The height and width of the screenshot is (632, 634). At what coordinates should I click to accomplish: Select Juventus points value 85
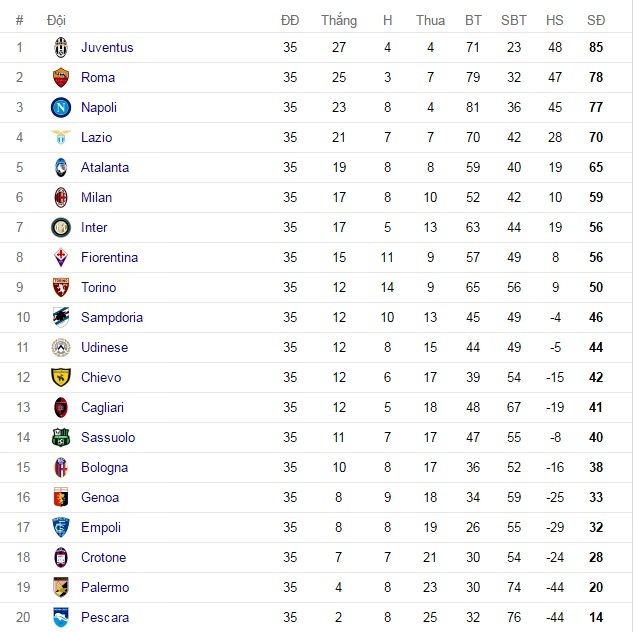[596, 47]
